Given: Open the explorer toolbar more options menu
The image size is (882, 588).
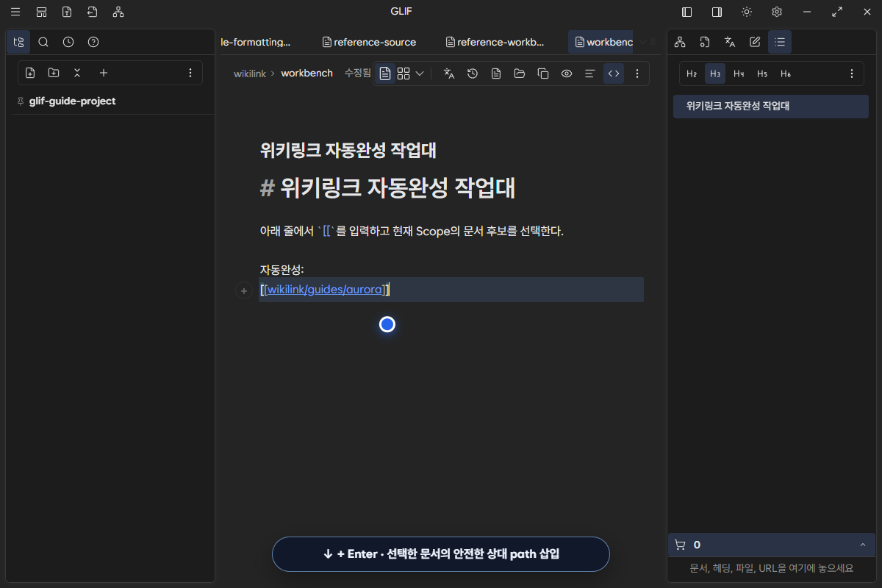Looking at the screenshot, I should coord(190,73).
